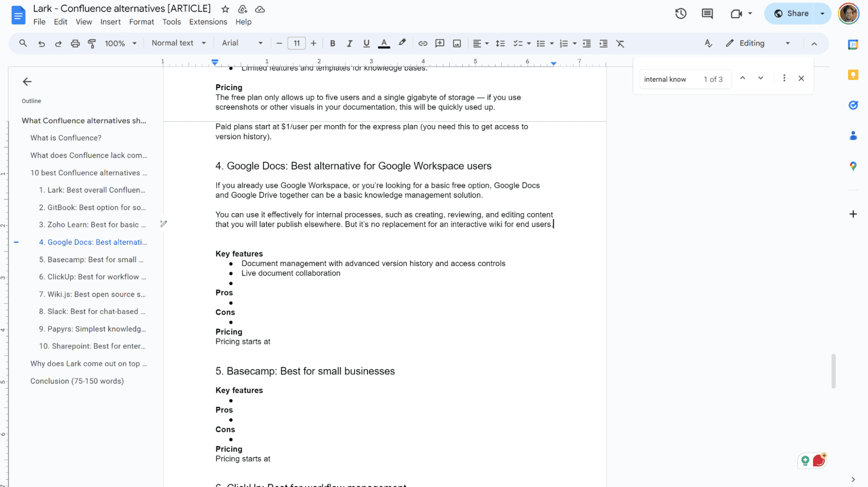Open the checklist dropdown arrow
The width and height of the screenshot is (868, 487).
528,43
